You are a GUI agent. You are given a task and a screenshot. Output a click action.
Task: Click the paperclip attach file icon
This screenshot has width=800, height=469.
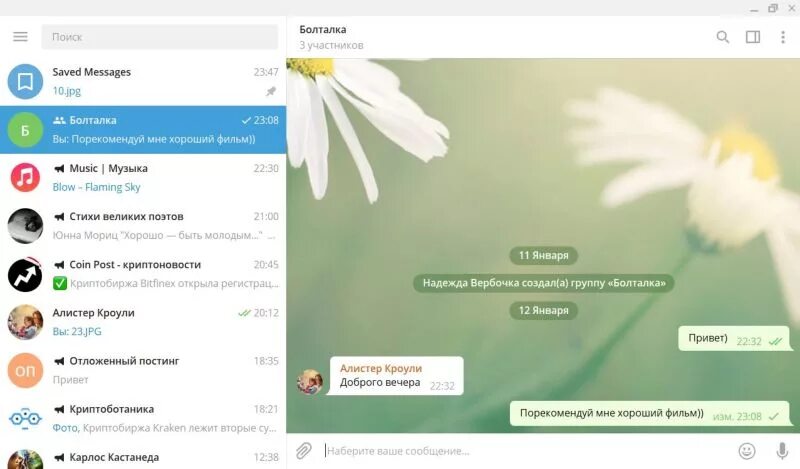304,451
